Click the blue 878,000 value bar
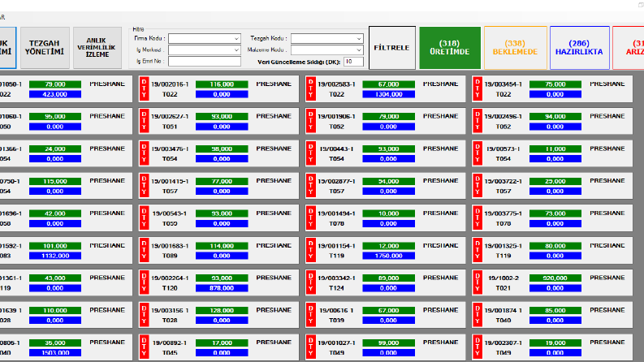 [222, 288]
